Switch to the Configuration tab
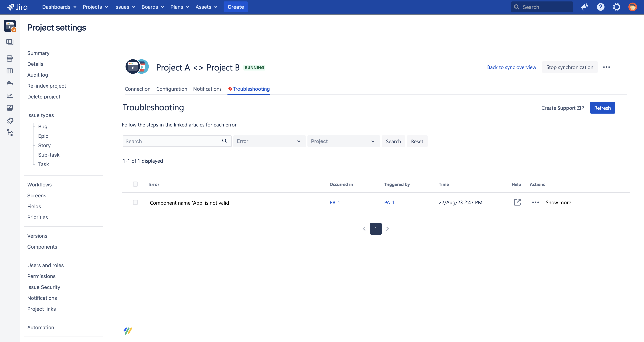The width and height of the screenshot is (644, 342). click(172, 89)
